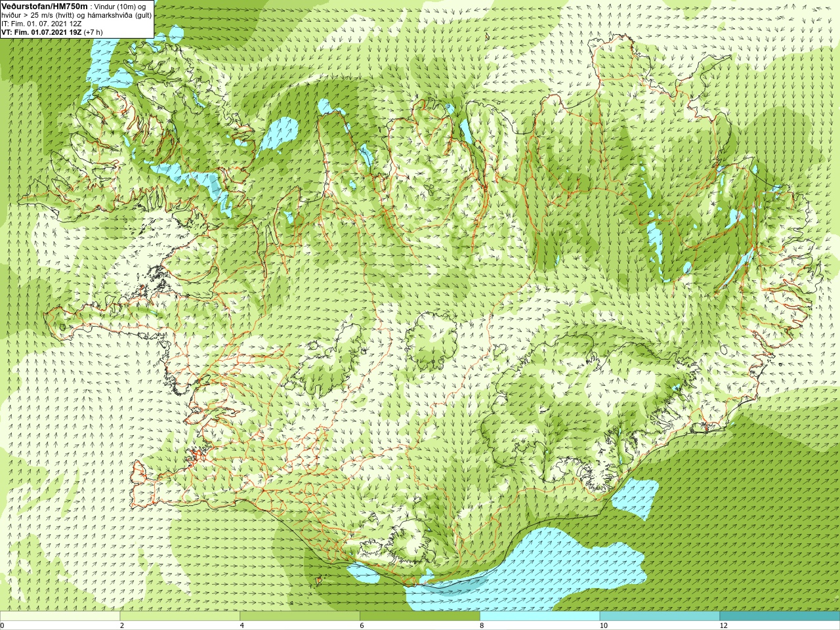The image size is (840, 630).
Task: Click the 6–8 m/s dark green legend band
Action: click(420, 616)
